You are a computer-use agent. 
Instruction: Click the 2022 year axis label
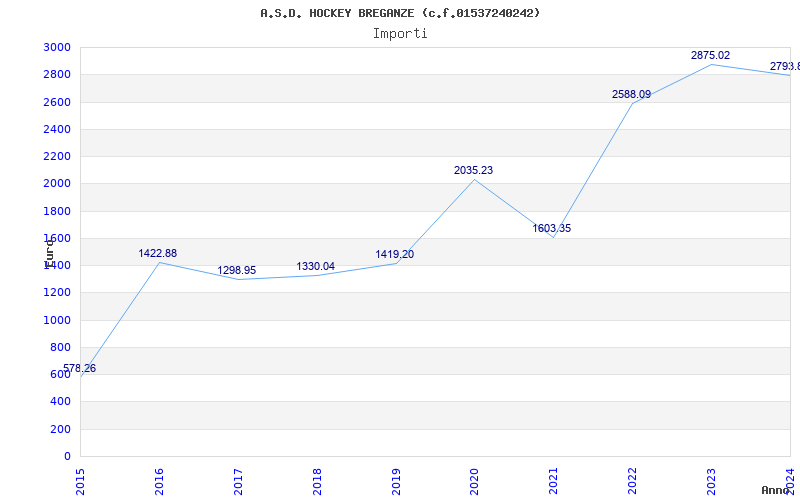click(633, 481)
